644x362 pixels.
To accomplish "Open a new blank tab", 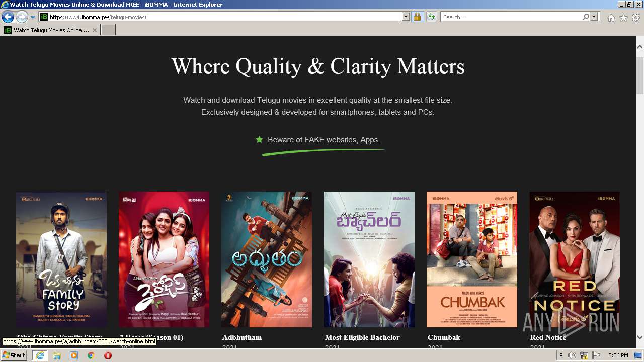I will 108,30.
